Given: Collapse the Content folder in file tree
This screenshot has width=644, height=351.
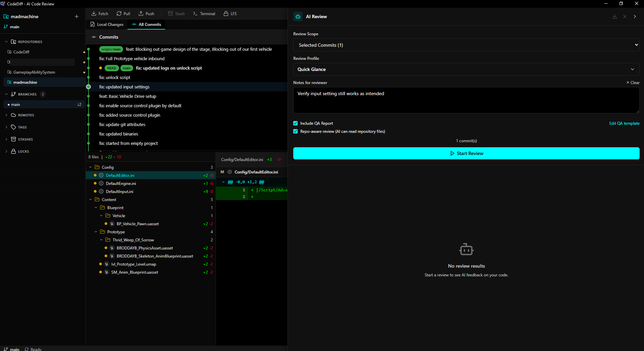Looking at the screenshot, I should [90, 199].
